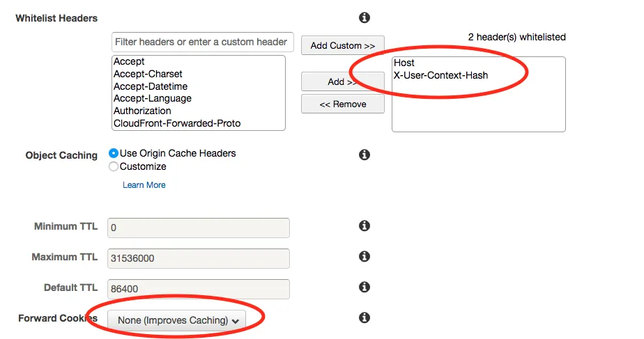Select Authorization in the headers list
The image size is (644, 339).
click(142, 111)
